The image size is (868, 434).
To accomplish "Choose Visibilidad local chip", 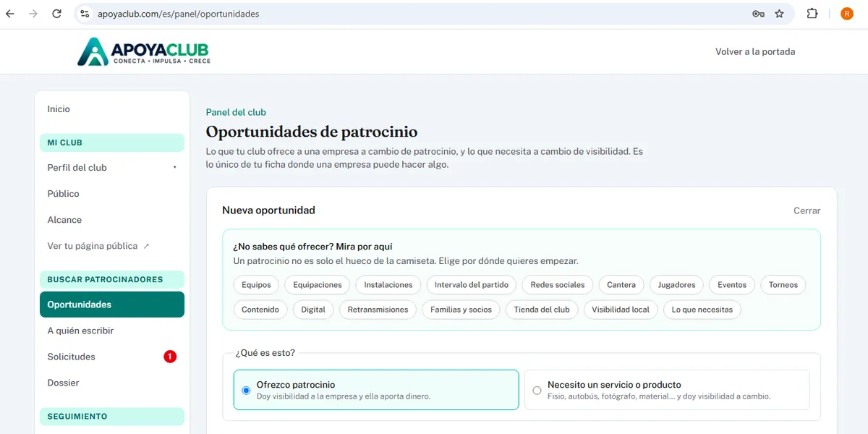I will click(621, 310).
